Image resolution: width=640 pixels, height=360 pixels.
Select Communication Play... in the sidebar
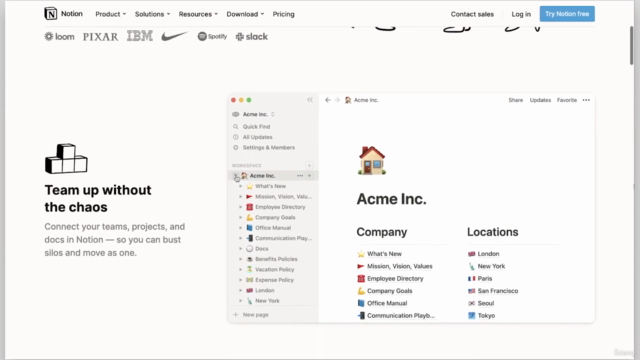279,238
